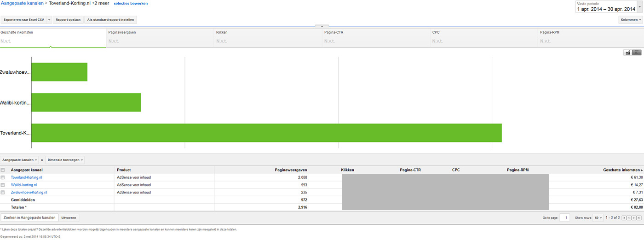Image resolution: width=644 pixels, height=241 pixels.
Task: Click Exporteren naar Excel CSV button
Action: coord(24,20)
